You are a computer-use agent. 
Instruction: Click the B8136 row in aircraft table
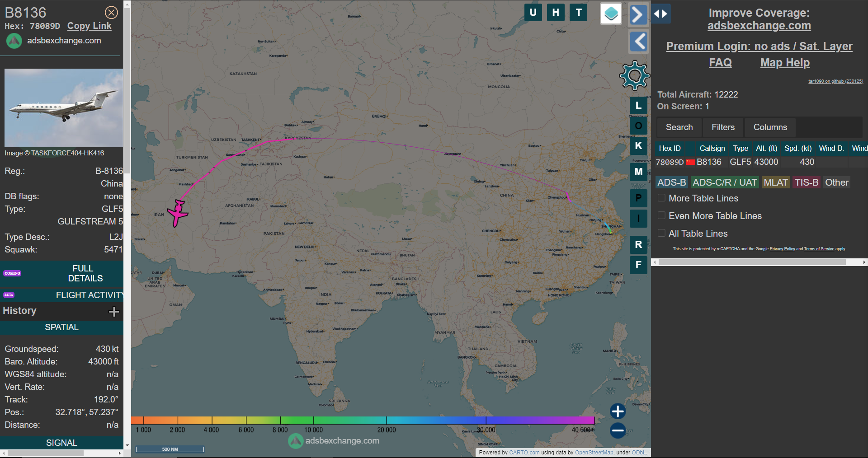point(761,162)
